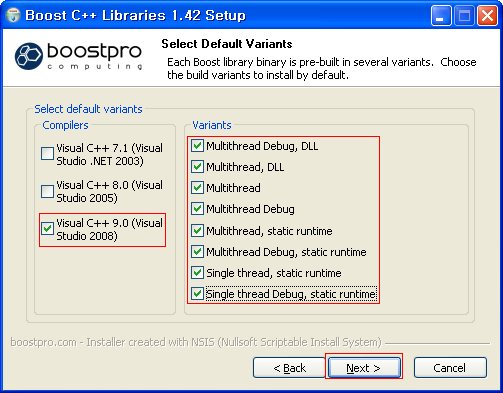Minimize the Boost setup window
The height and width of the screenshot is (393, 503).
pyautogui.click(x=441, y=15)
